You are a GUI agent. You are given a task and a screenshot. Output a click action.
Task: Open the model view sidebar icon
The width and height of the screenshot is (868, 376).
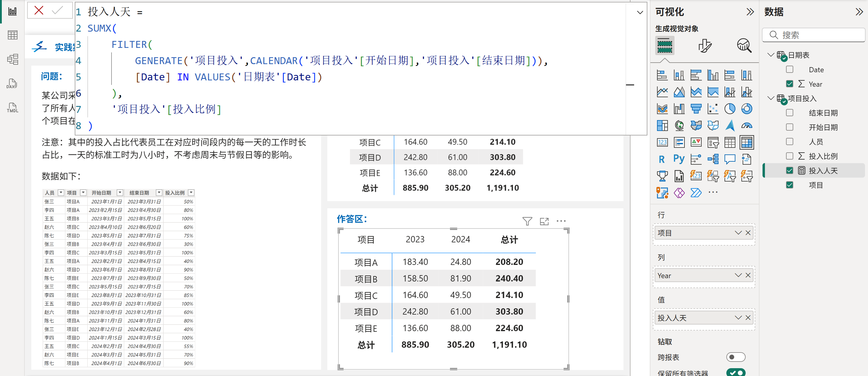click(x=12, y=60)
